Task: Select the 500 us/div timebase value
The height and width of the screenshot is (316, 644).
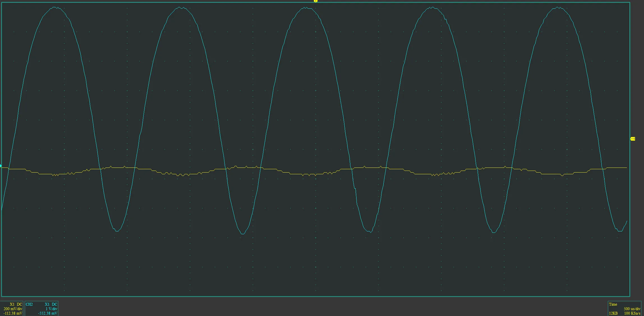Action: coord(632,309)
